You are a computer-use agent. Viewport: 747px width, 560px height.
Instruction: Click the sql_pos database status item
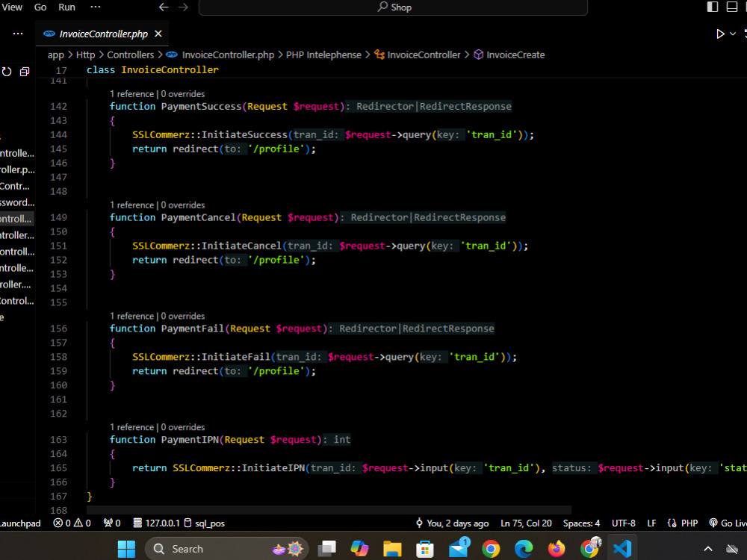[205, 523]
